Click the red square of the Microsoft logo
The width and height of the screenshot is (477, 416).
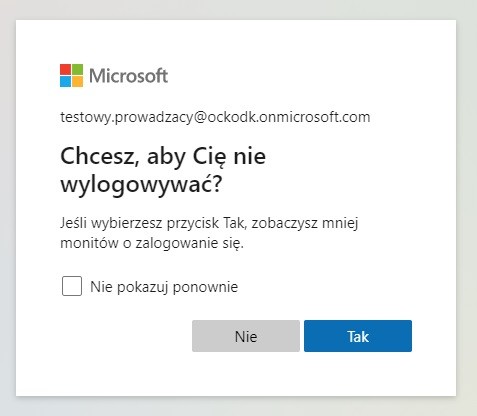[65, 70]
